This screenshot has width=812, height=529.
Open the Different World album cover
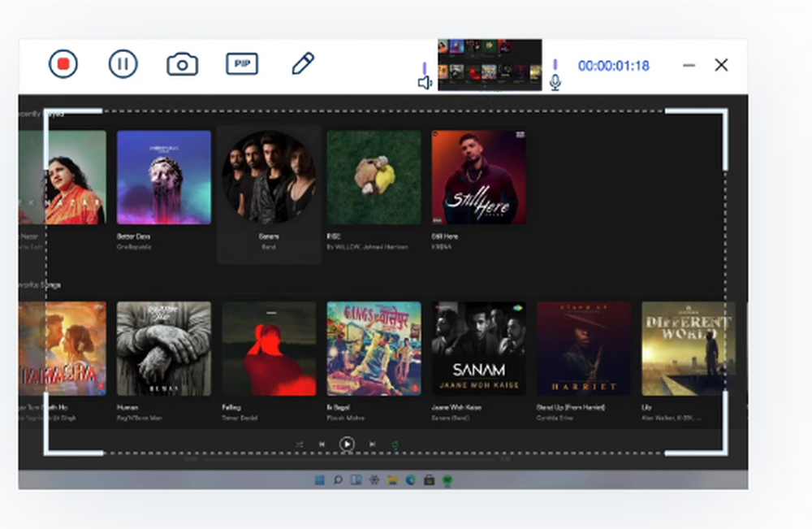coord(689,349)
